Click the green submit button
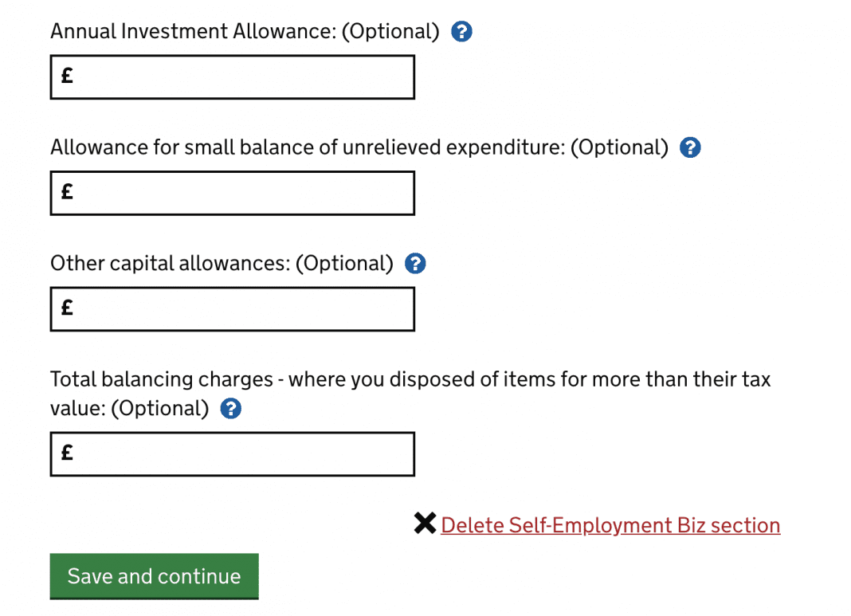The width and height of the screenshot is (851, 616). 154,575
